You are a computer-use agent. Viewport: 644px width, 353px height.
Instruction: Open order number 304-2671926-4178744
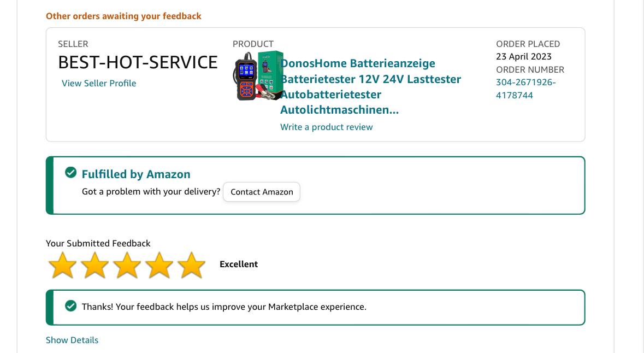tap(525, 89)
